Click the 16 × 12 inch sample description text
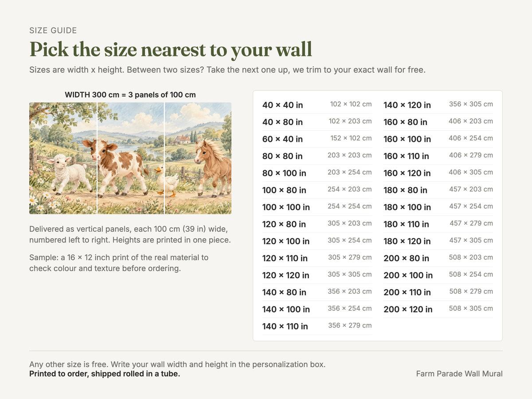 point(119,262)
